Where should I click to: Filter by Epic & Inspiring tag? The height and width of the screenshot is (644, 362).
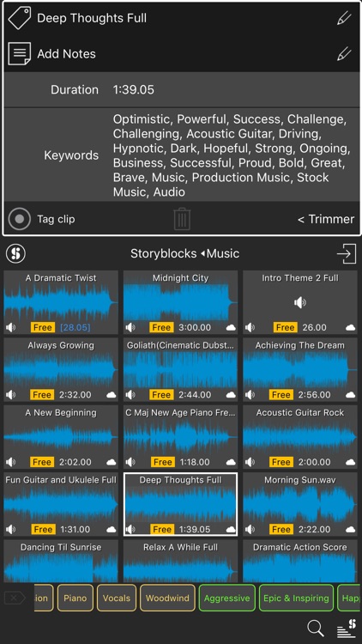[296, 598]
